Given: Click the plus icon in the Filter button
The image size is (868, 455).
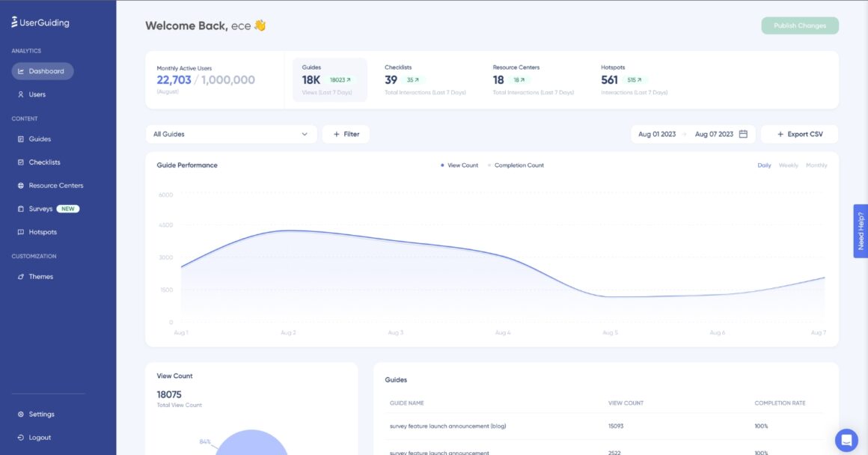Looking at the screenshot, I should 337,134.
